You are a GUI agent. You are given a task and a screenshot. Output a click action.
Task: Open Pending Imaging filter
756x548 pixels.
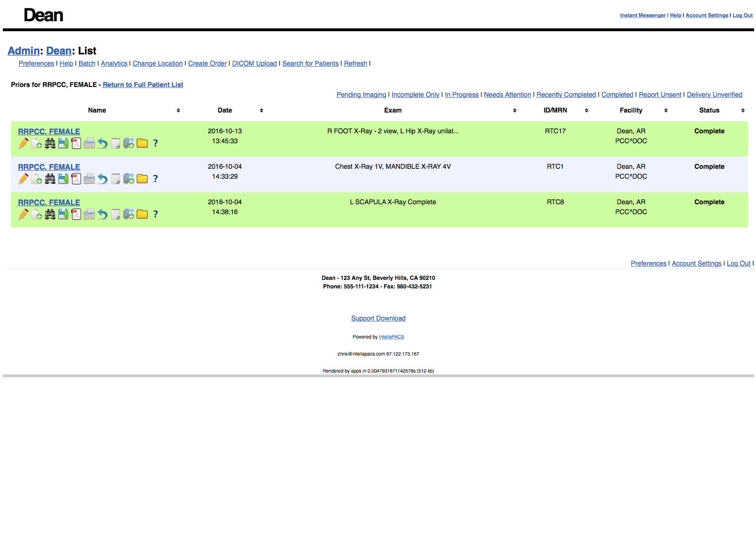pyautogui.click(x=361, y=95)
